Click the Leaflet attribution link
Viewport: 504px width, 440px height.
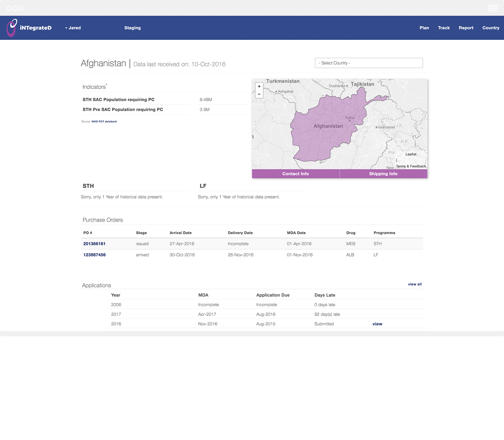(x=411, y=154)
